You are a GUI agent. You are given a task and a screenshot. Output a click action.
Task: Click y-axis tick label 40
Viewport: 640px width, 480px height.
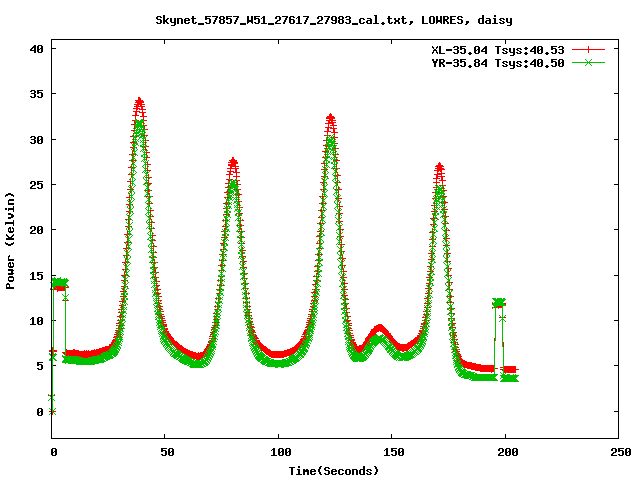coord(36,49)
